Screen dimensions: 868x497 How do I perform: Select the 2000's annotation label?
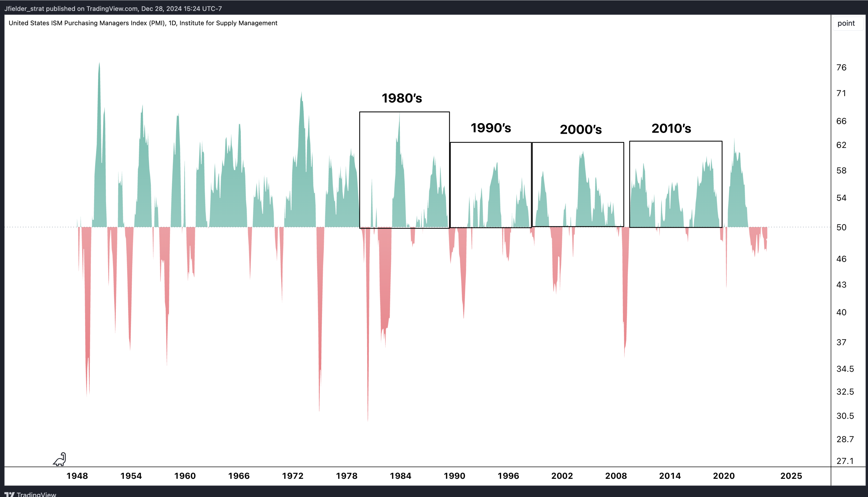tap(581, 129)
